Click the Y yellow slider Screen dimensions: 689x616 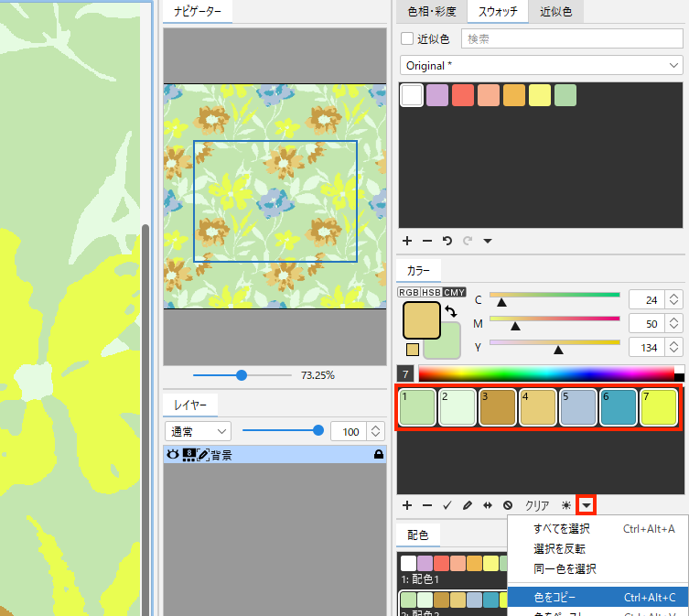[x=554, y=343]
